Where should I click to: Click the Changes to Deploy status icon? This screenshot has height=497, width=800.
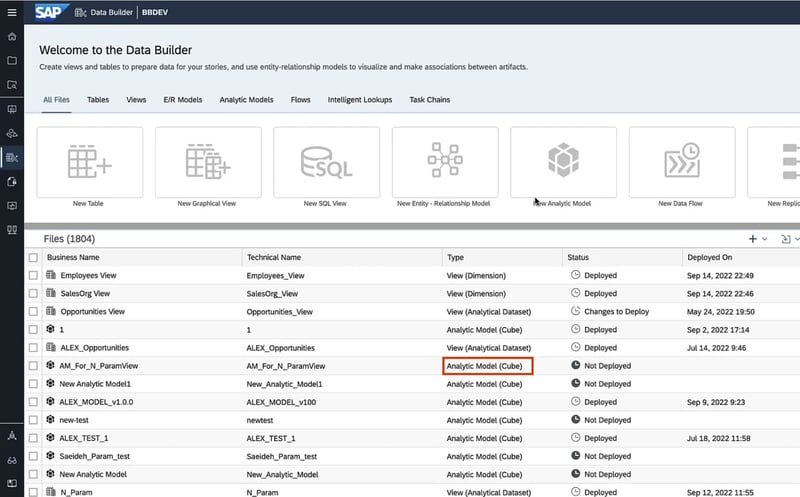tap(576, 311)
